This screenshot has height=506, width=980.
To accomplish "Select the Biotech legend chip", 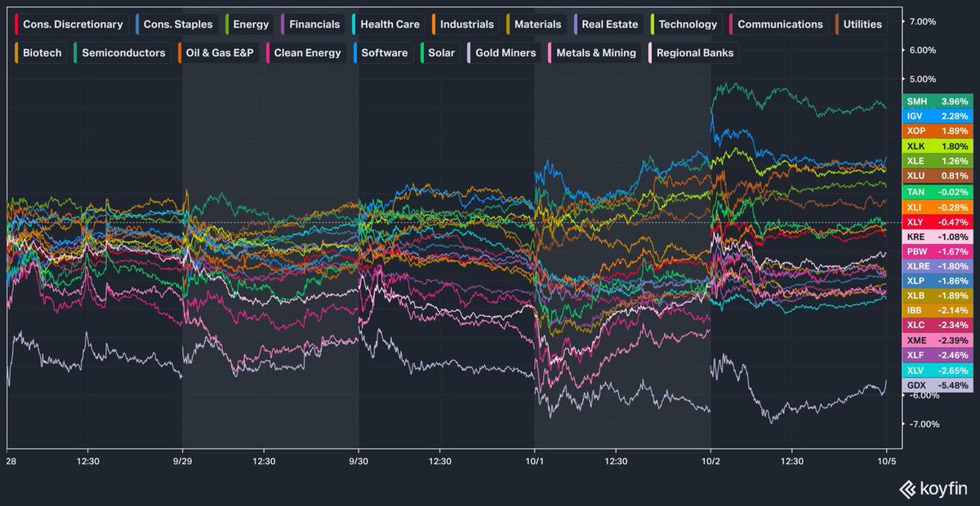I will (x=39, y=53).
